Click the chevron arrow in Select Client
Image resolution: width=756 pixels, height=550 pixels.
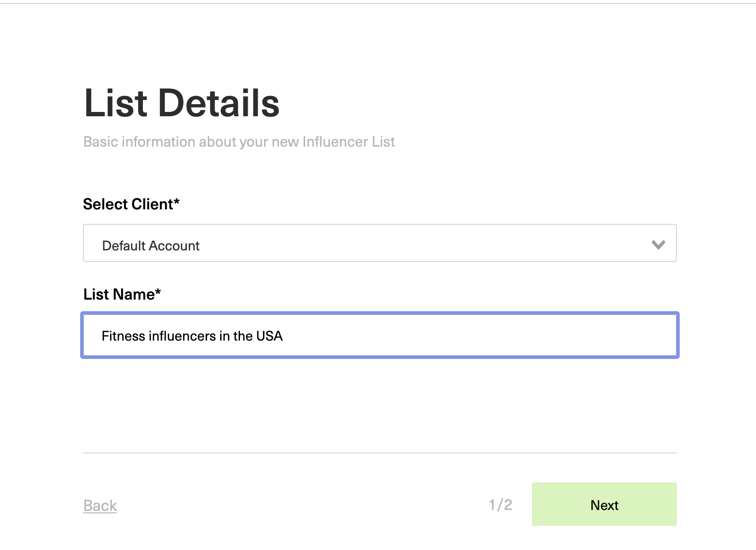click(x=658, y=245)
